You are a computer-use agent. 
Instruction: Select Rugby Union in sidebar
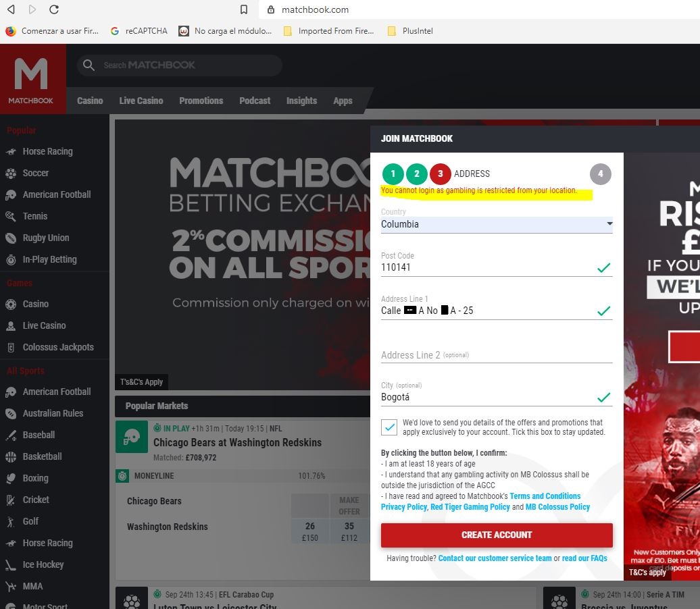(x=55, y=238)
